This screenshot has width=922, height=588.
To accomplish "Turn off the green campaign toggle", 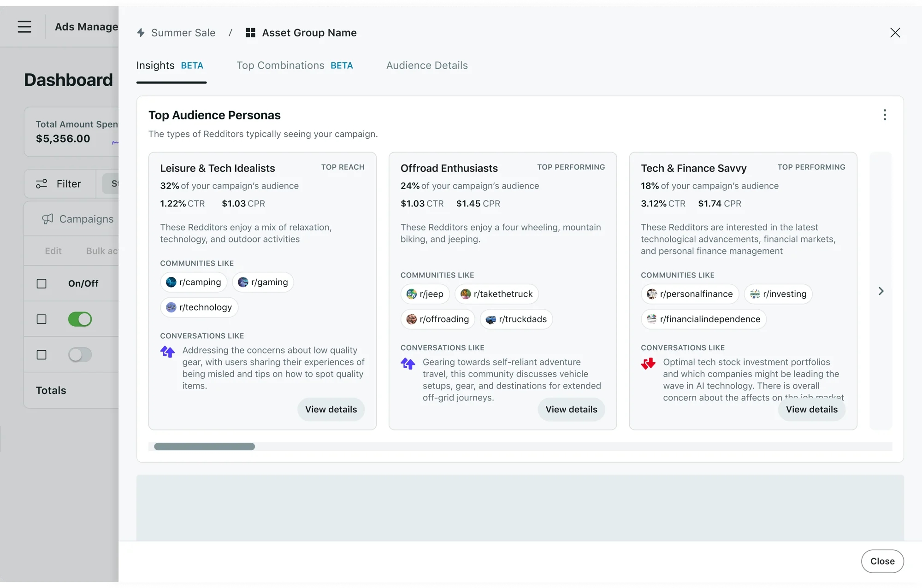I will pos(80,319).
